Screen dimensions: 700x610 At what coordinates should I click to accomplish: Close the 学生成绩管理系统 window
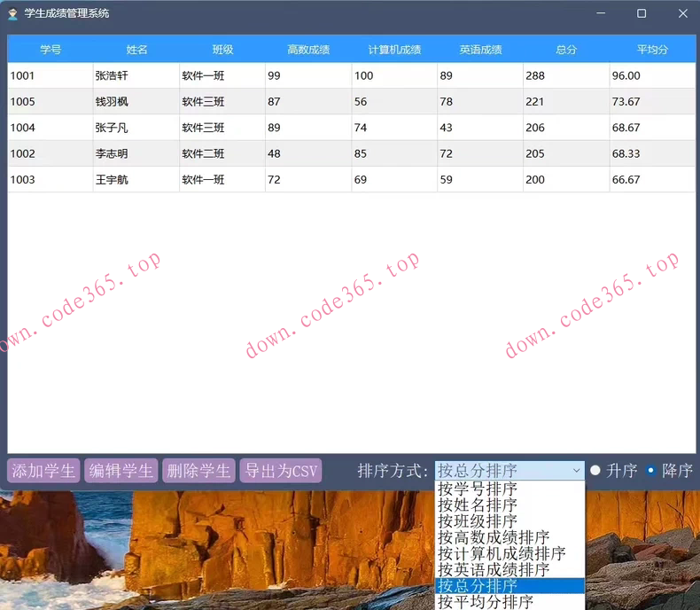682,13
